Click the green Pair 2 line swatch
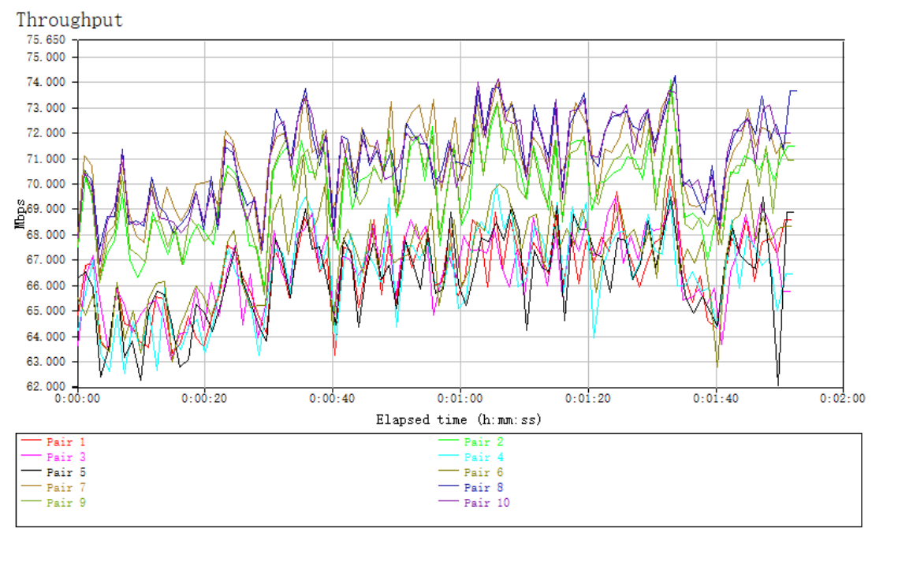924x577 pixels. tap(449, 441)
